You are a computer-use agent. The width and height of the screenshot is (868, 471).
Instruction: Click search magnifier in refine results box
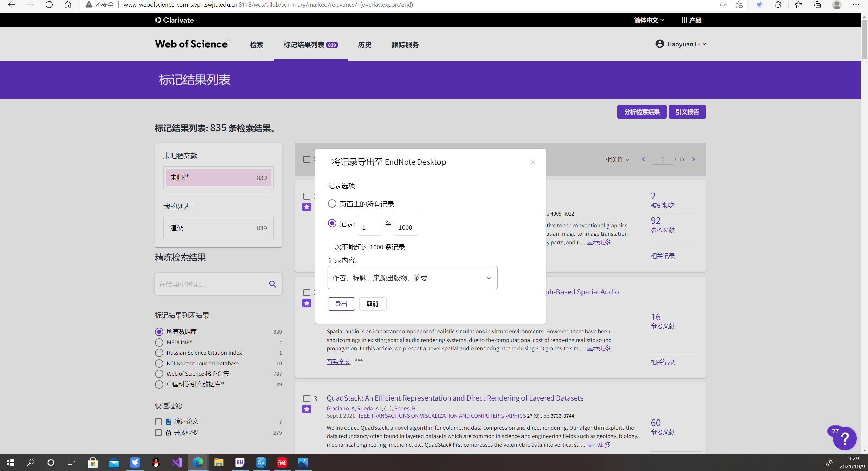(273, 284)
